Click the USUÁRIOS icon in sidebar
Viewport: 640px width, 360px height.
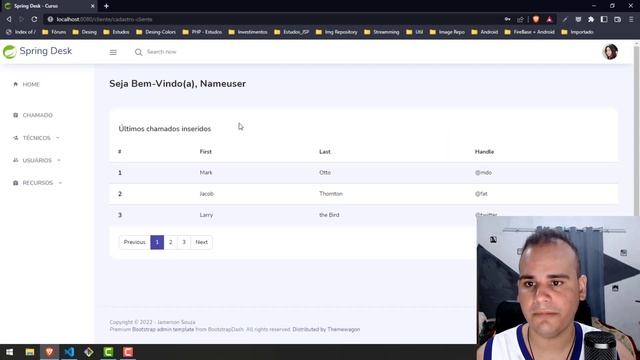16,160
